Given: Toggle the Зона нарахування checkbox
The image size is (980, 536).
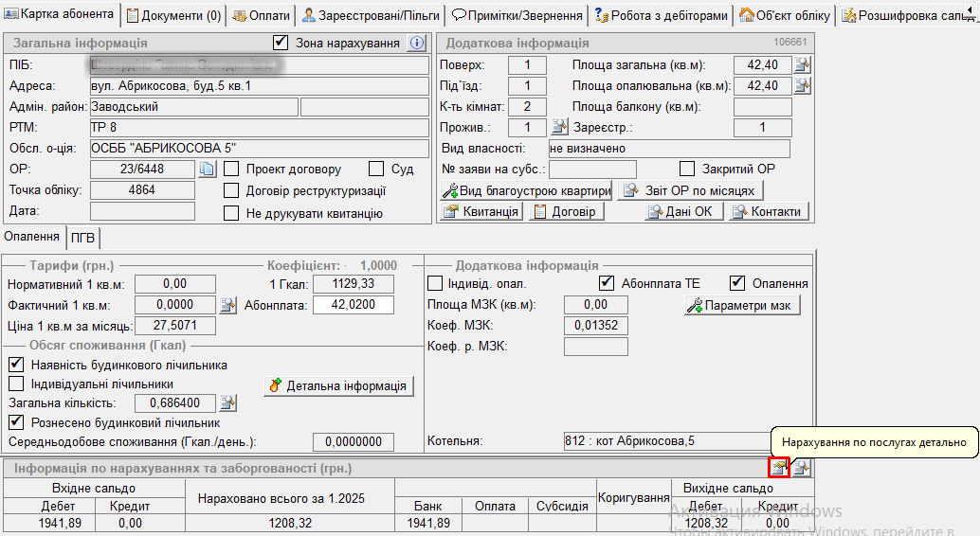Looking at the screenshot, I should (281, 43).
